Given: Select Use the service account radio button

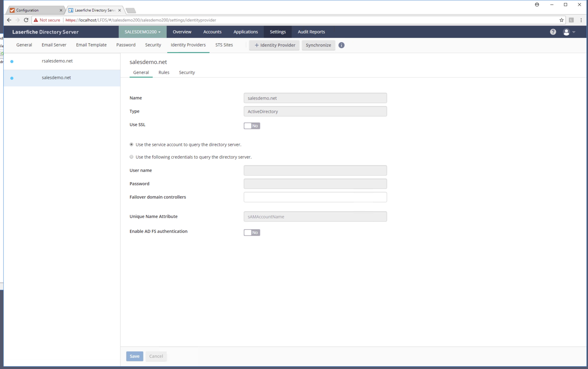Looking at the screenshot, I should [x=131, y=144].
